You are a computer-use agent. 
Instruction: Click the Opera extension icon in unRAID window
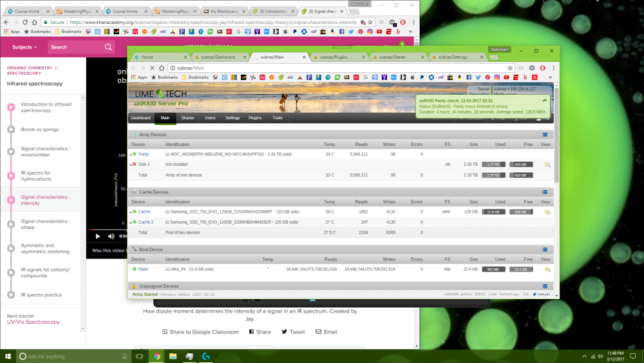(x=542, y=68)
